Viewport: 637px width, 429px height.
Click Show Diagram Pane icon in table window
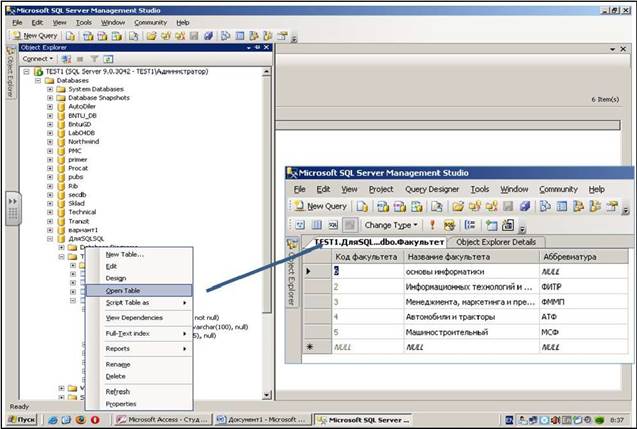tap(300, 225)
